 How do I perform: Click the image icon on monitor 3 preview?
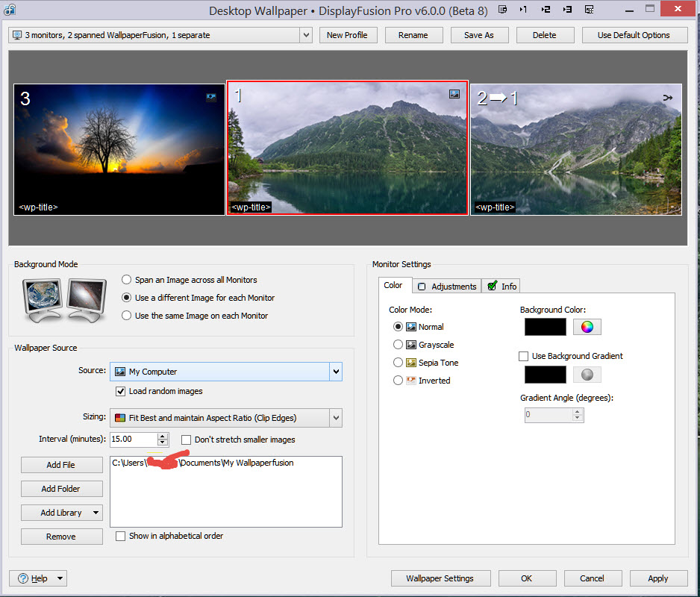212,97
